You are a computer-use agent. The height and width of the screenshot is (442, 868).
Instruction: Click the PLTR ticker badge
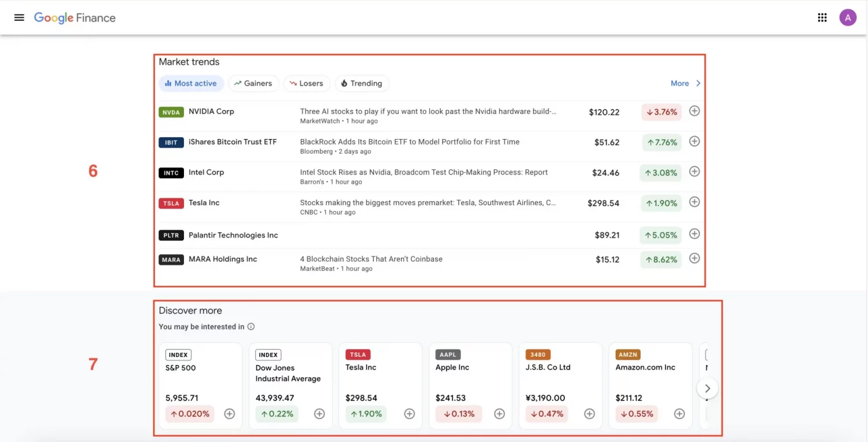[x=171, y=235]
